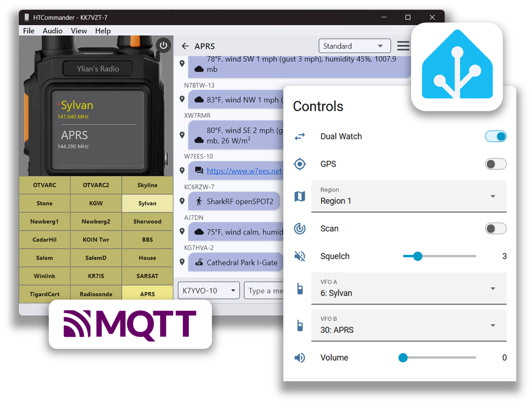Expand the VFO B dropdown showing 30: APRS

(409, 325)
